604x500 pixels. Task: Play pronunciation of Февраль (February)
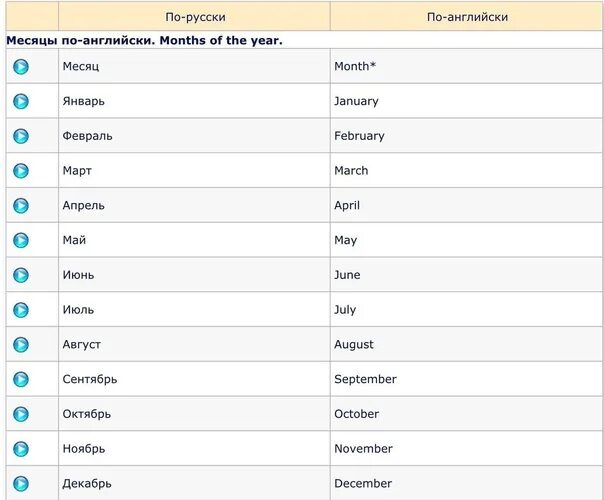point(21,136)
